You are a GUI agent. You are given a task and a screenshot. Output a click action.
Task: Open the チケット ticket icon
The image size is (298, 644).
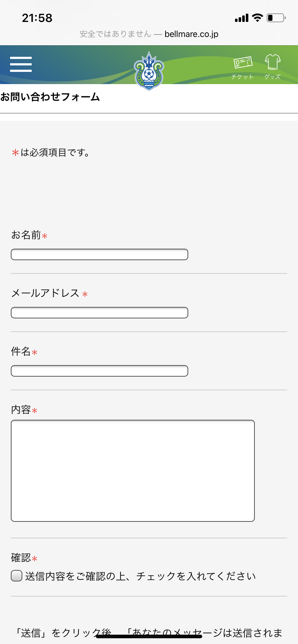coord(243,67)
